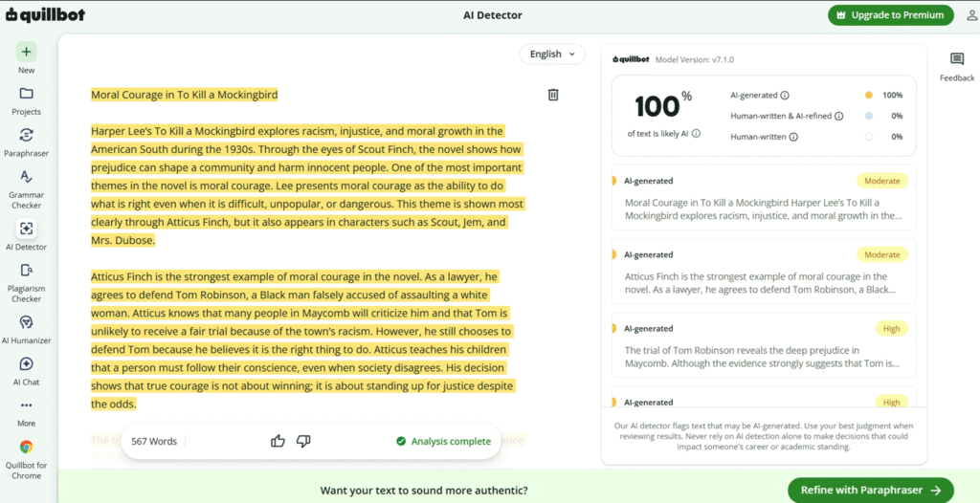
Task: Open the Atticus Finch AI-generated result card
Action: coord(764,272)
